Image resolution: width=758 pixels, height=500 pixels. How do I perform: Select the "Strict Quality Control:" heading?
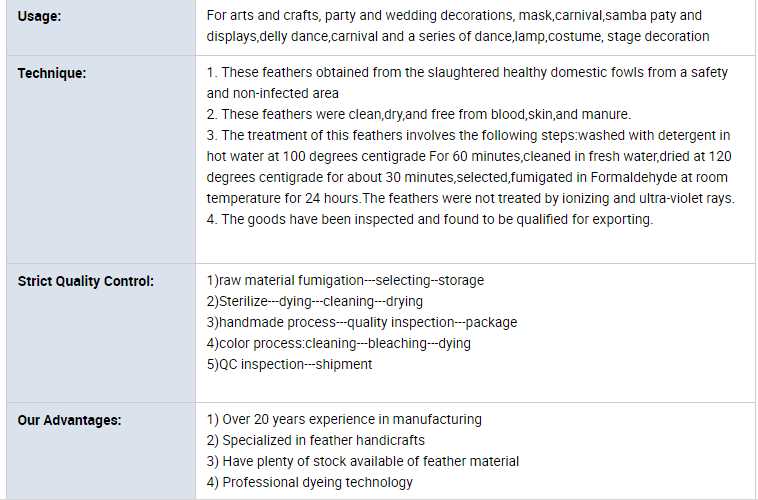[x=86, y=281]
